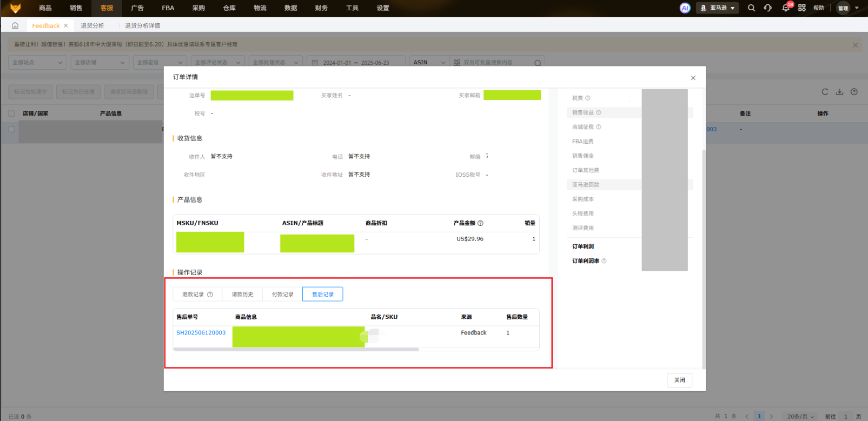Expand the 全部店铺 dropdown
Screen dimensions: 868x421
coord(100,63)
